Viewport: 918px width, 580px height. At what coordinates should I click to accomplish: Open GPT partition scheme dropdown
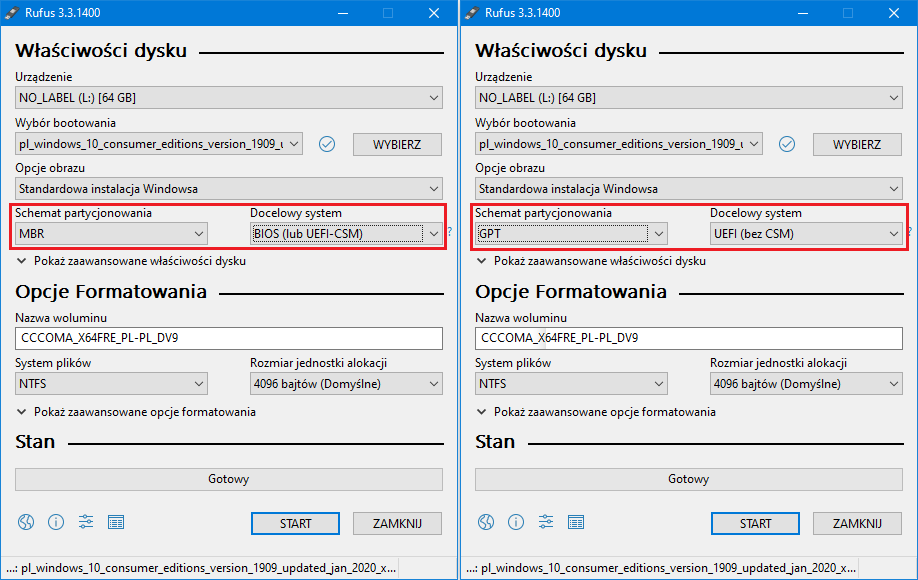(571, 234)
